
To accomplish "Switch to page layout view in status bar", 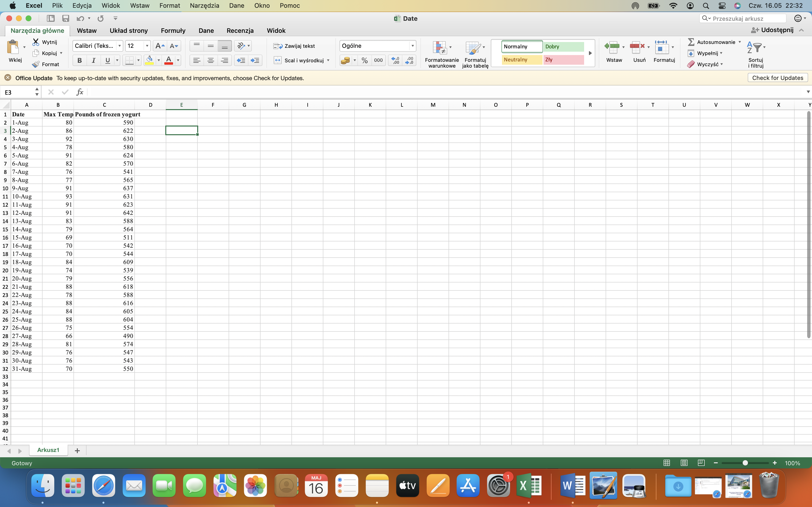I will (x=684, y=463).
